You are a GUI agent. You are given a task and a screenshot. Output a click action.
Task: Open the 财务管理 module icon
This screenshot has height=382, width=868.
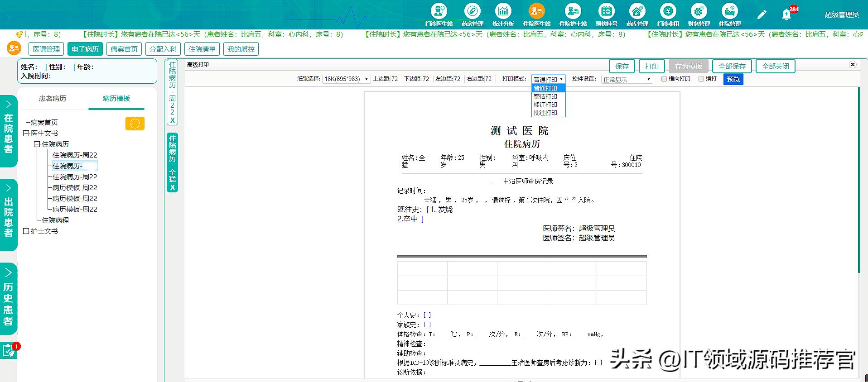[x=699, y=14]
